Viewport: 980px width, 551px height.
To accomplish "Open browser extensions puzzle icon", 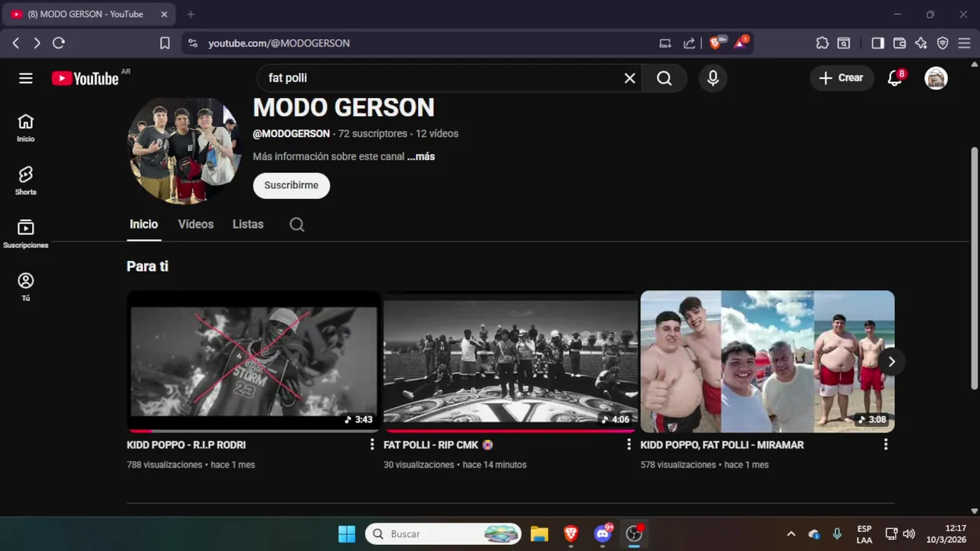I will click(822, 43).
